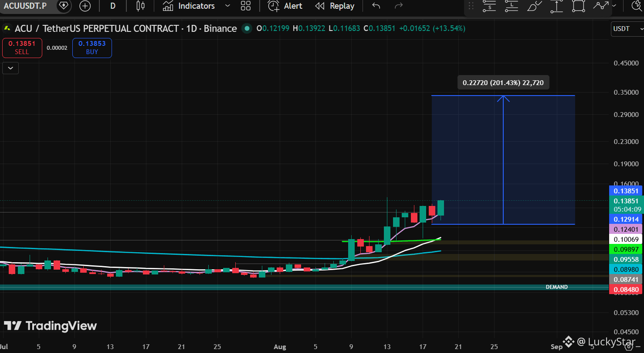Click the 0.09897 green price axis label
Viewport: 644px width, 353px height.
[626, 250]
